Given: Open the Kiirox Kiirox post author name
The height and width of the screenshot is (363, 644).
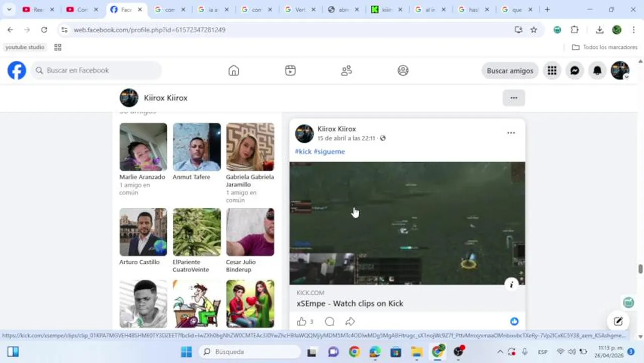Looking at the screenshot, I should coord(337,129).
